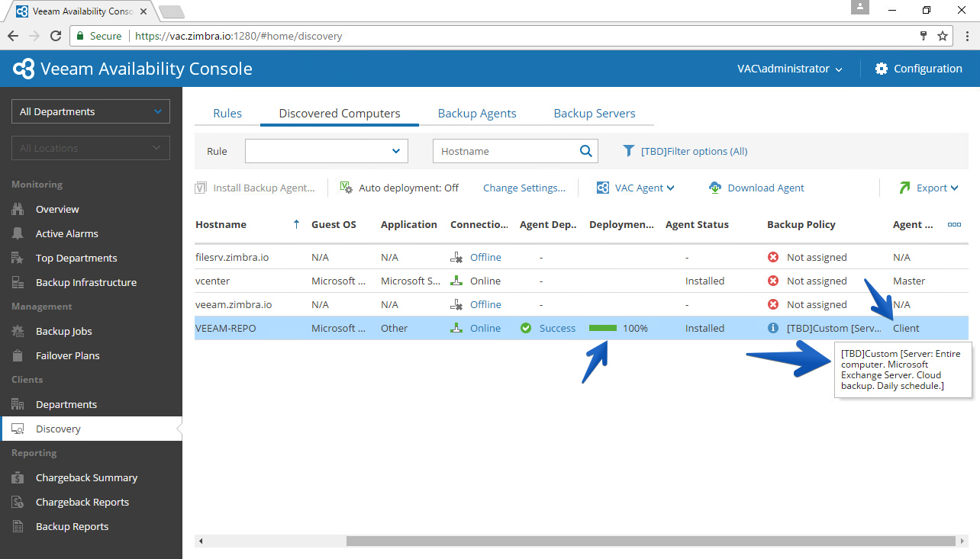Click the Backup Infrastructure icon
This screenshot has width=980, height=559.
18,282
